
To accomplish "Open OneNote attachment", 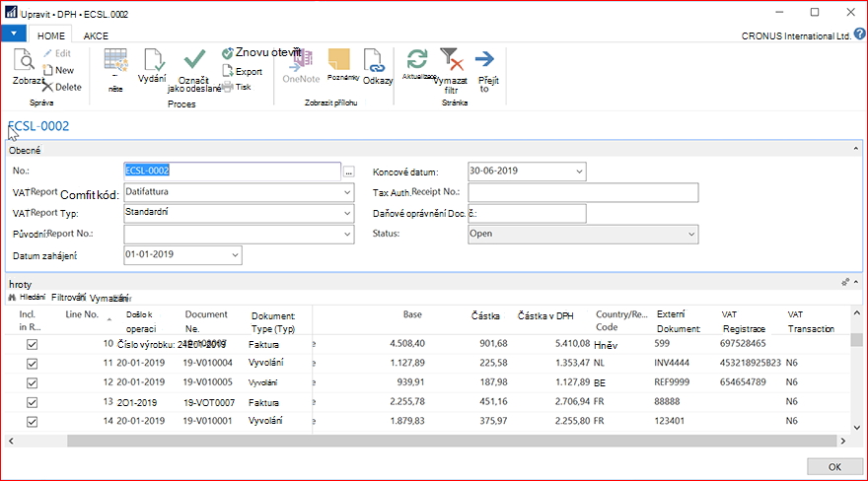I will (301, 60).
